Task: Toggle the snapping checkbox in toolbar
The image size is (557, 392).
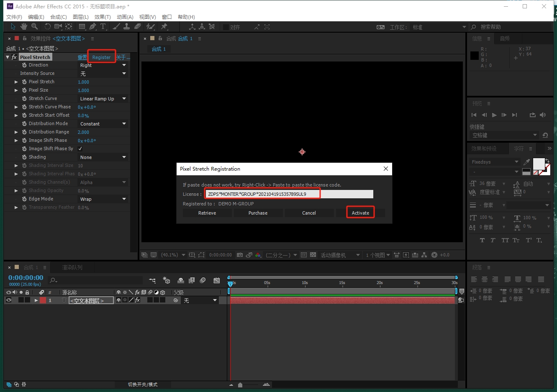Action: pyautogui.click(x=226, y=27)
